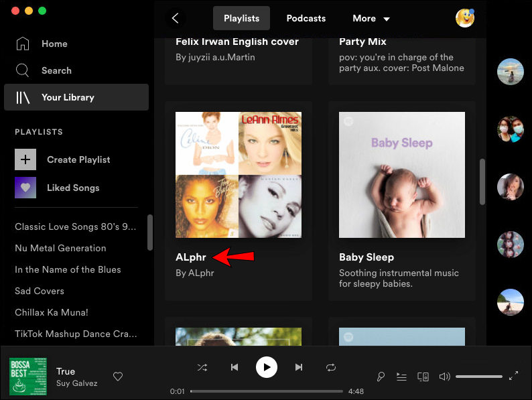Open the friend avatar with masked couple
Image resolution: width=532 pixels, height=400 pixels.
(x=511, y=129)
